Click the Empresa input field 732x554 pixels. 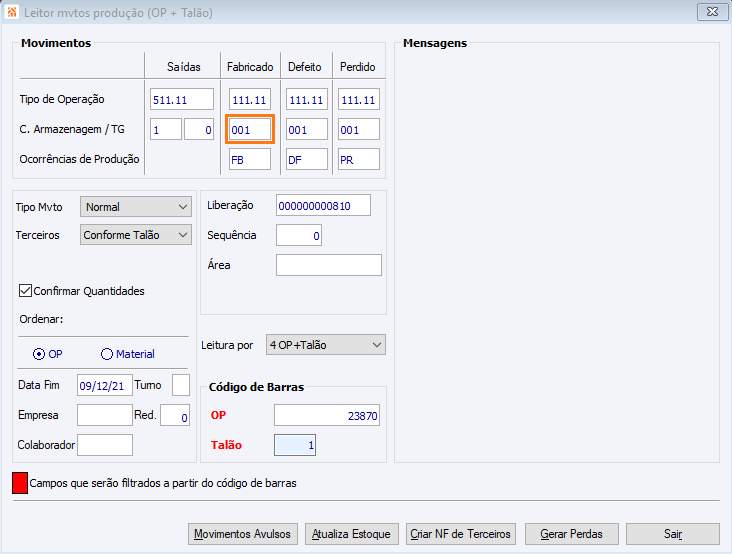click(105, 415)
